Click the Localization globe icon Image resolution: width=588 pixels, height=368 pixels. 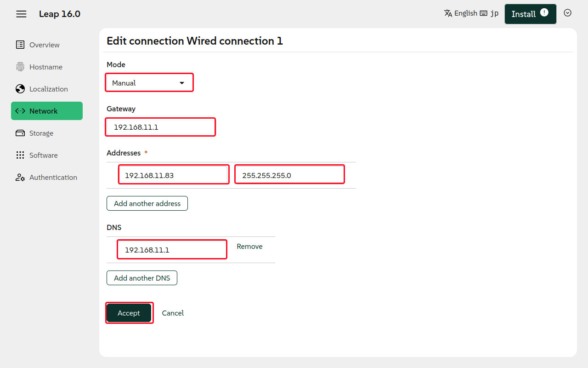tap(20, 89)
